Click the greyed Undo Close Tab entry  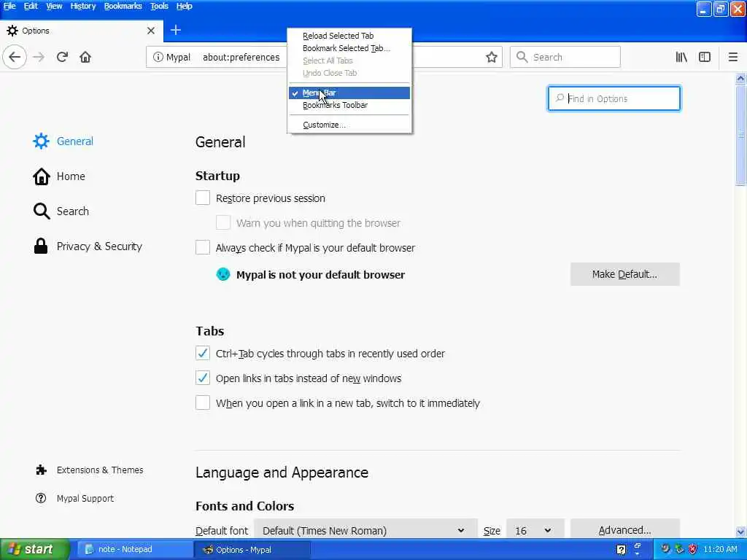point(349,73)
